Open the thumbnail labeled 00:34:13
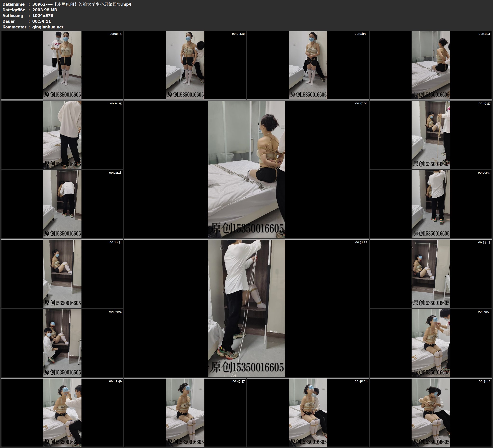 (x=431, y=273)
